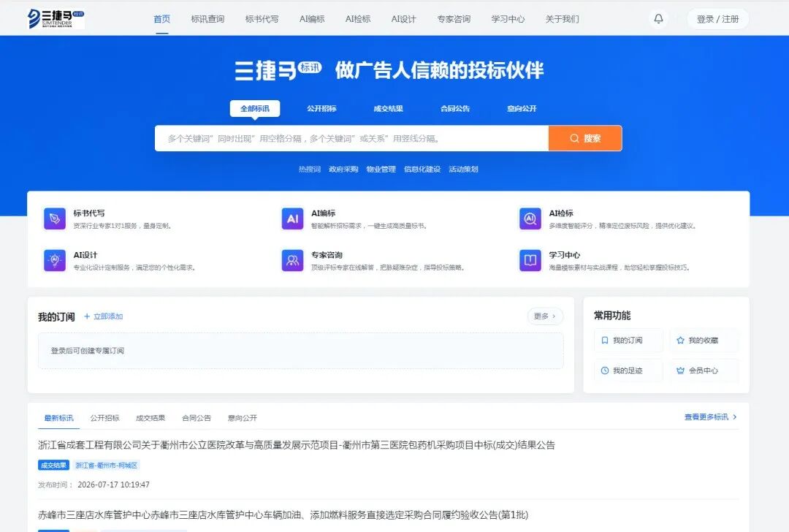Click the 专家咨询 people icon
The height and width of the screenshot is (532, 789).
pos(292,260)
